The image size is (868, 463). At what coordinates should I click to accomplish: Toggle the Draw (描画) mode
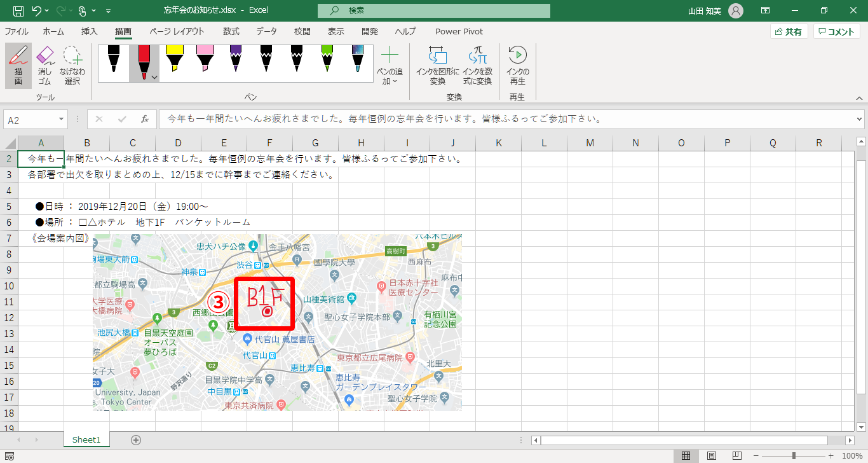click(18, 64)
